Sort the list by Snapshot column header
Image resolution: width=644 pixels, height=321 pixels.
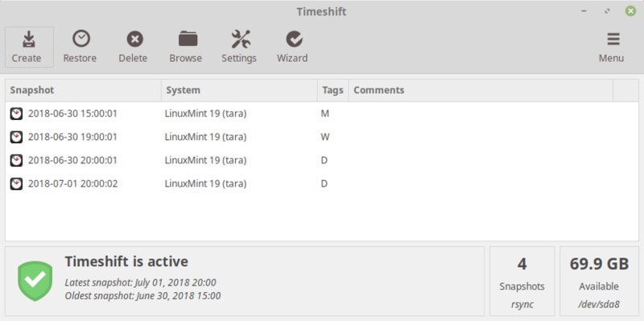coord(83,90)
